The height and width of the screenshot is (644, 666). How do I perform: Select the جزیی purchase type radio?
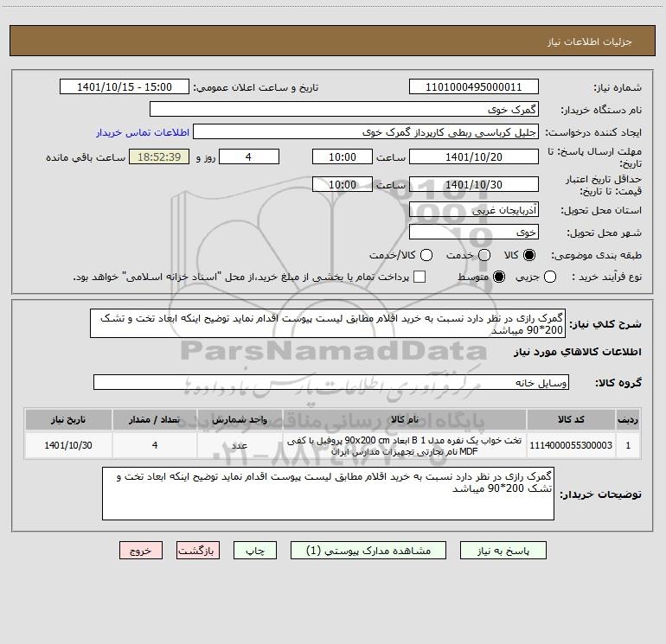550,277
